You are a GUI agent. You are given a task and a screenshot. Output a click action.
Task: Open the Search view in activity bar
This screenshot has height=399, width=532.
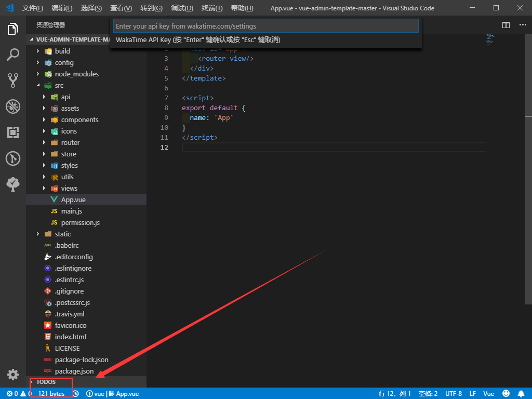[13, 55]
